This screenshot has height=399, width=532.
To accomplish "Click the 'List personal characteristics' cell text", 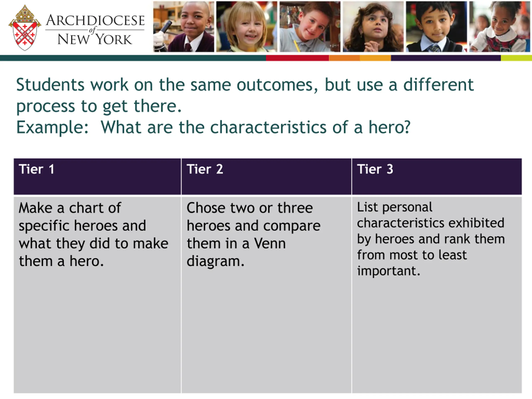I will click(431, 239).
